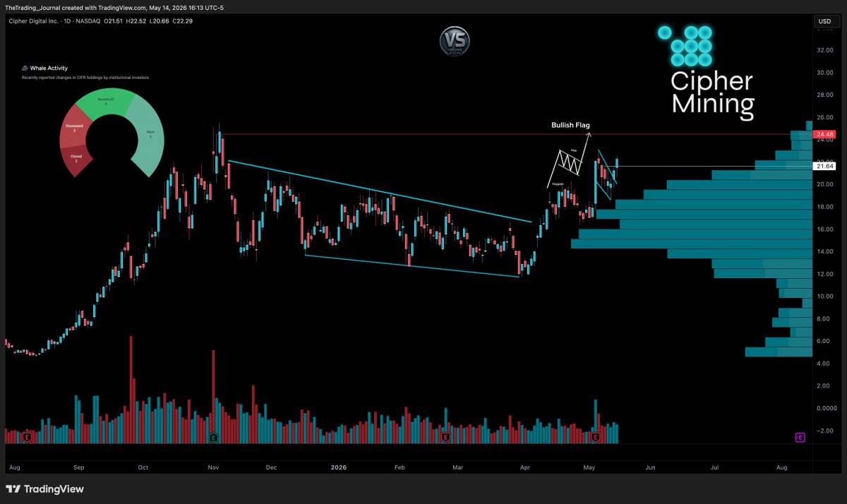Click the institutional investors description text

tap(85, 77)
